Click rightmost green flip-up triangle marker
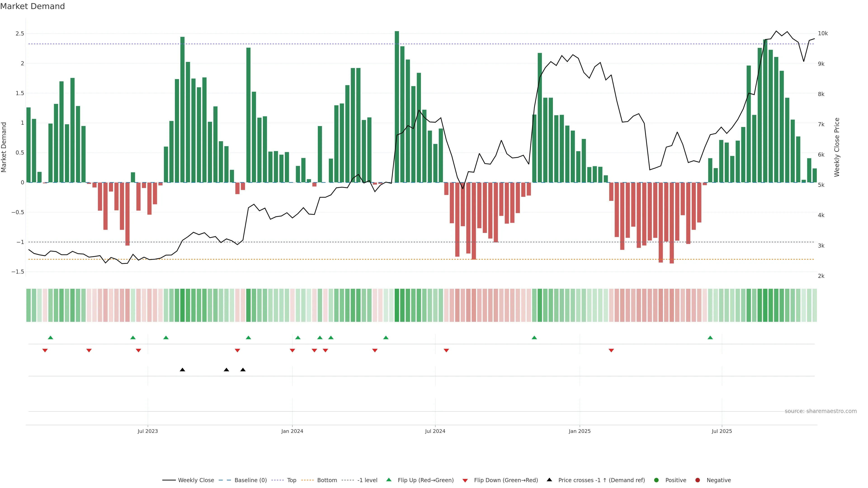 coord(710,338)
